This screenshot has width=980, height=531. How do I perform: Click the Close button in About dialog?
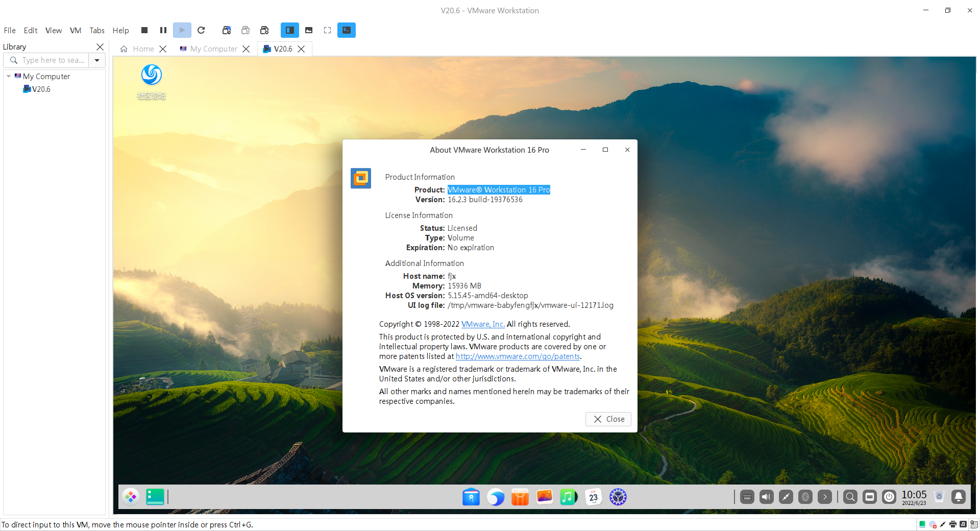point(608,419)
